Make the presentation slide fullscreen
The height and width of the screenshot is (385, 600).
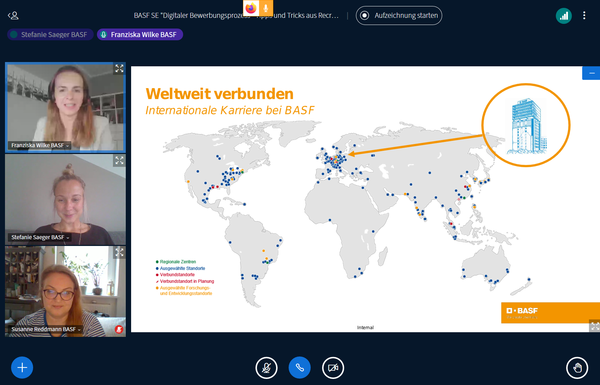(x=595, y=326)
